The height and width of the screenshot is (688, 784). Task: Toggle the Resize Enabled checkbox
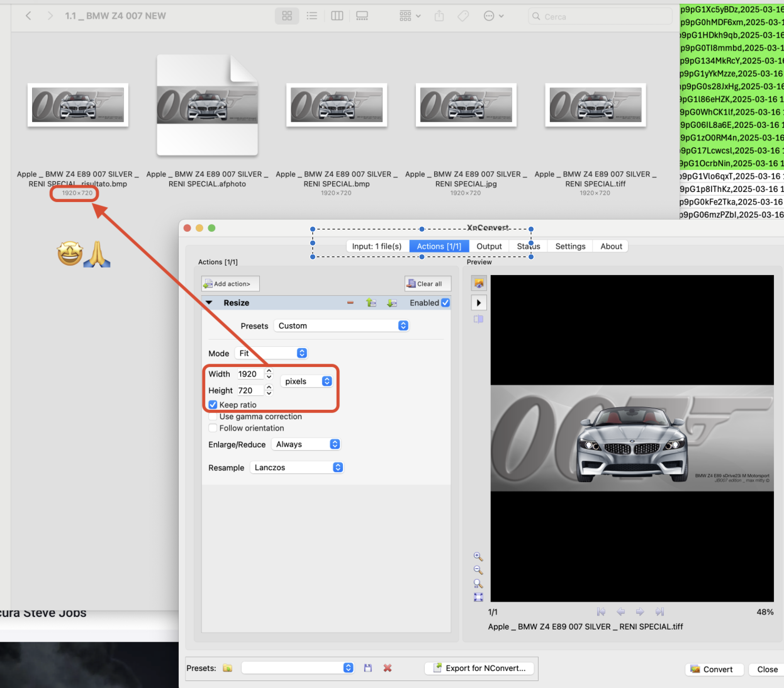point(445,303)
